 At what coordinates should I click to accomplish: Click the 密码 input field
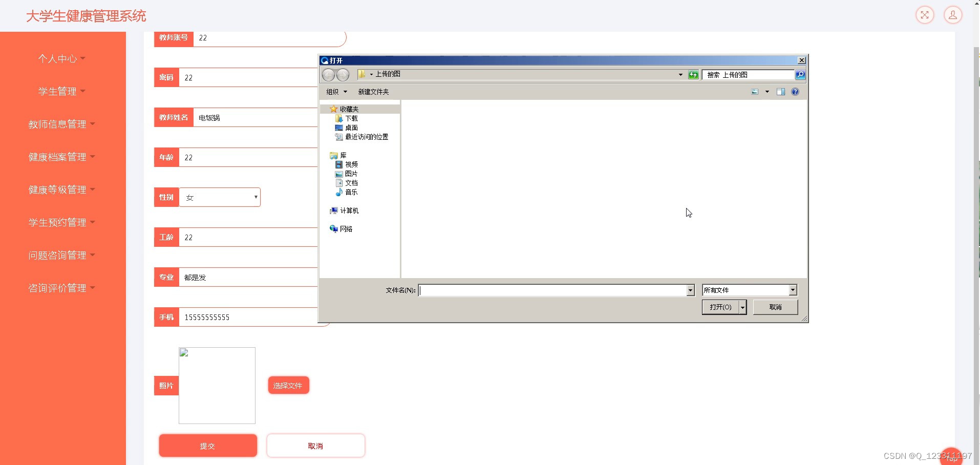[x=248, y=77]
